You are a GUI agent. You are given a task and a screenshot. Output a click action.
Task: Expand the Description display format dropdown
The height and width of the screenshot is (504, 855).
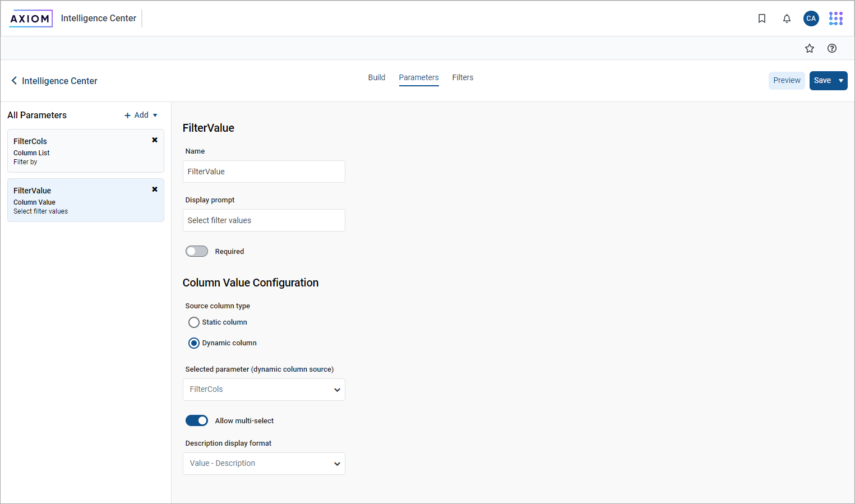[264, 464]
